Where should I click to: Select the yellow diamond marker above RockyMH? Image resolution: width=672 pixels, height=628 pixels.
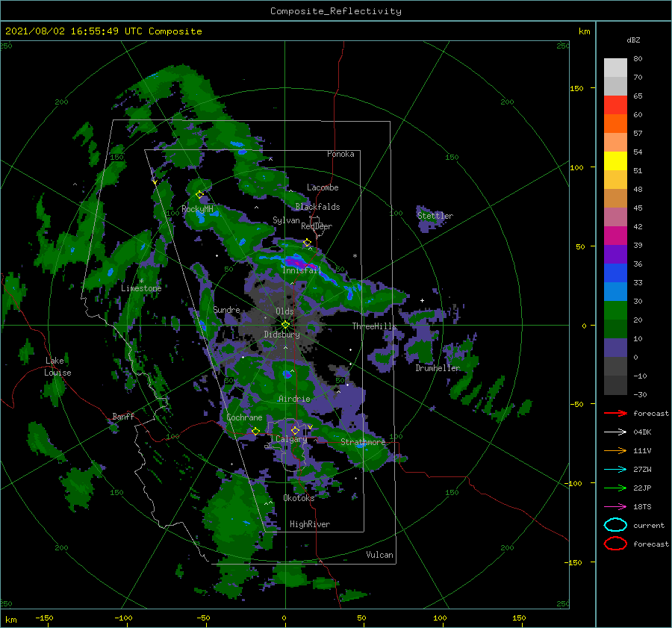(199, 195)
